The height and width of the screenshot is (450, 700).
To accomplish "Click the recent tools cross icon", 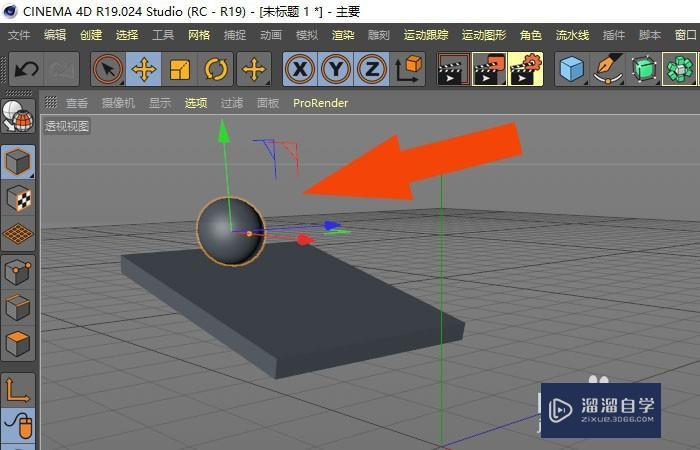I will click(x=254, y=70).
